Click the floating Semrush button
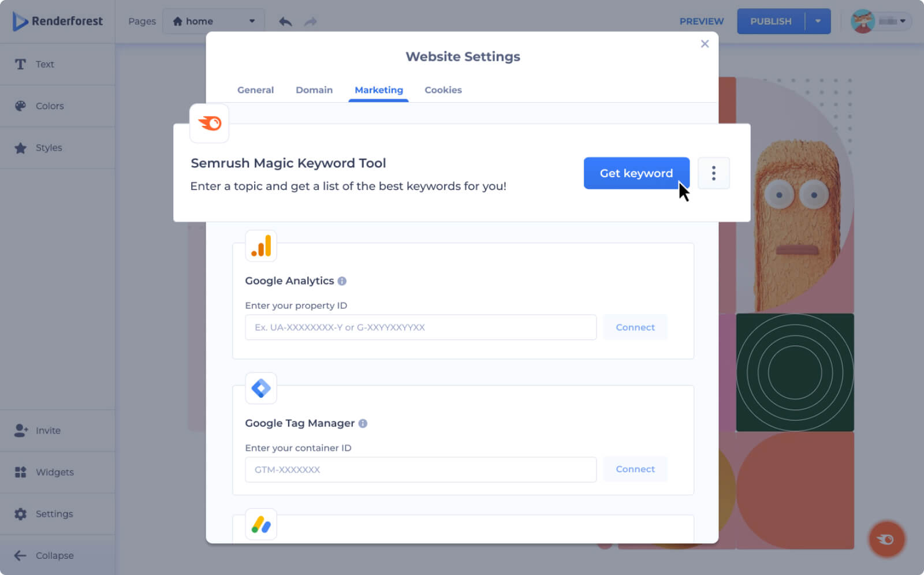 (886, 539)
